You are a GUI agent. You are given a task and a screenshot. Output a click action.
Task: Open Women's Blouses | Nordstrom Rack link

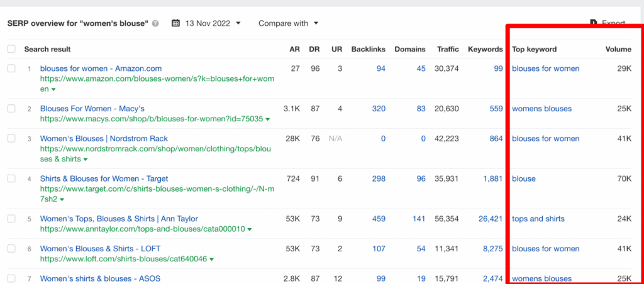coord(104,139)
